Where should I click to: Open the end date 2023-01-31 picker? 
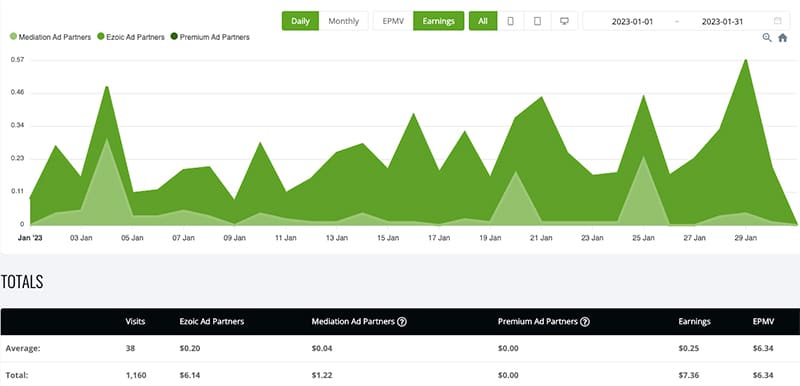point(722,21)
